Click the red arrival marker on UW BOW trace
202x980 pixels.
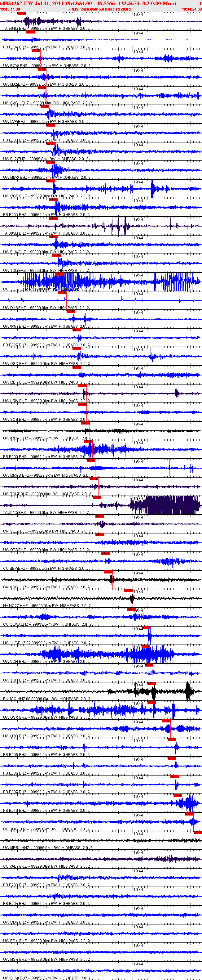36,51
